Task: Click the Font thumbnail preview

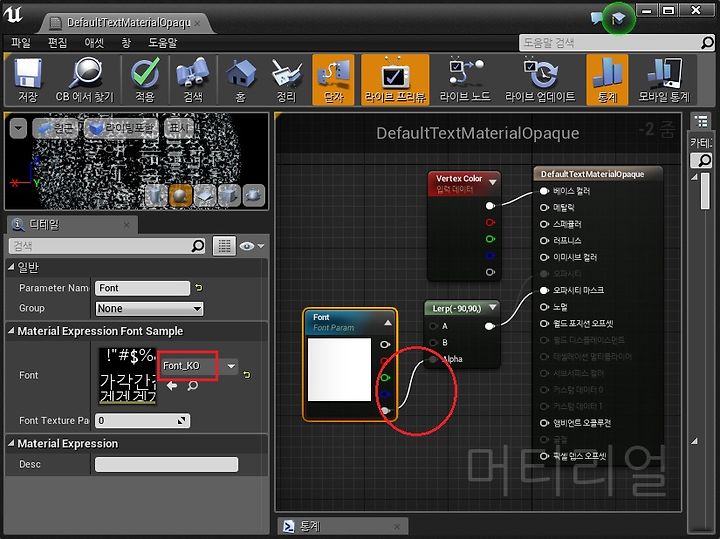Action: [x=128, y=376]
